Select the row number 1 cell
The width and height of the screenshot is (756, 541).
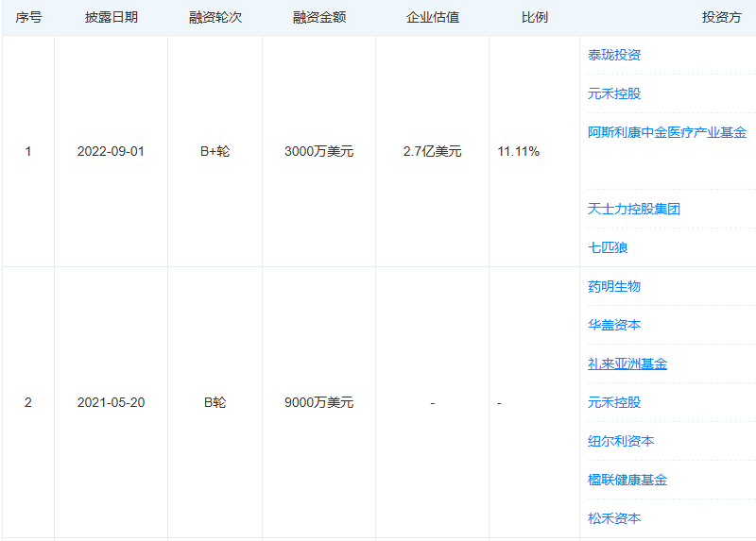point(28,151)
